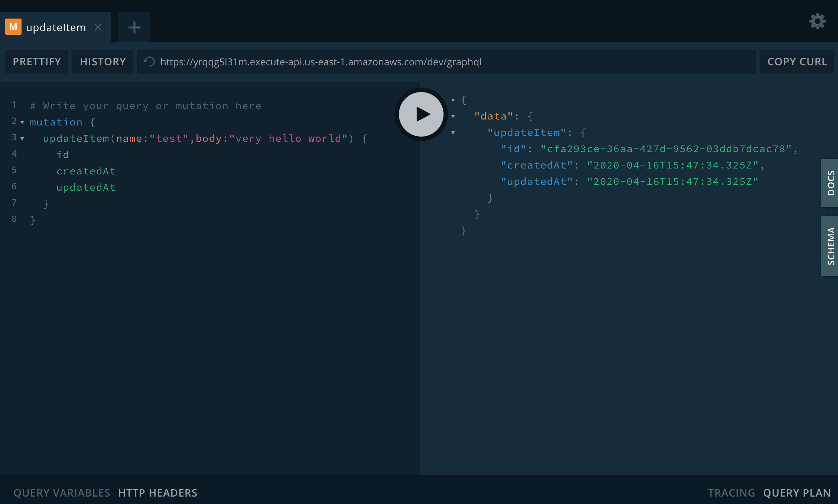This screenshot has width=838, height=504.
Task: Collapse the "updateItem" response object
Action: coord(453,133)
